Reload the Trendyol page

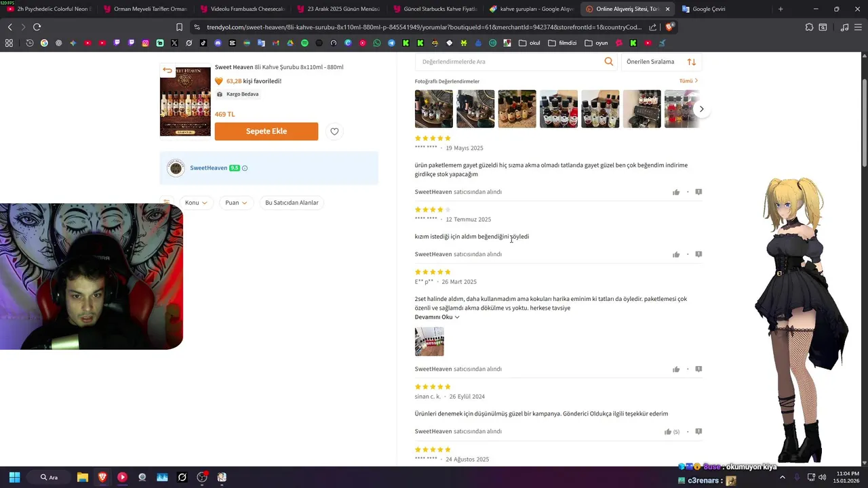(37, 27)
